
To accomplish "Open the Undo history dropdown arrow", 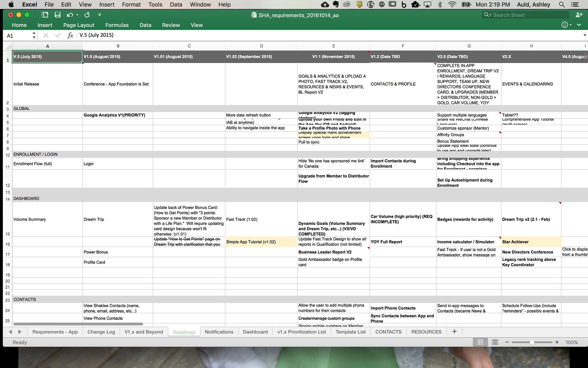I will (77, 15).
